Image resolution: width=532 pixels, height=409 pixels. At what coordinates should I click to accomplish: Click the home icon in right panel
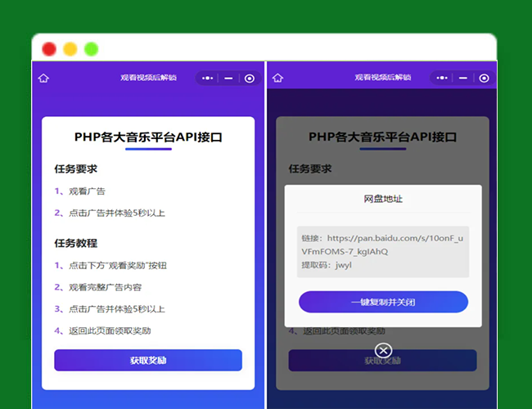click(277, 79)
